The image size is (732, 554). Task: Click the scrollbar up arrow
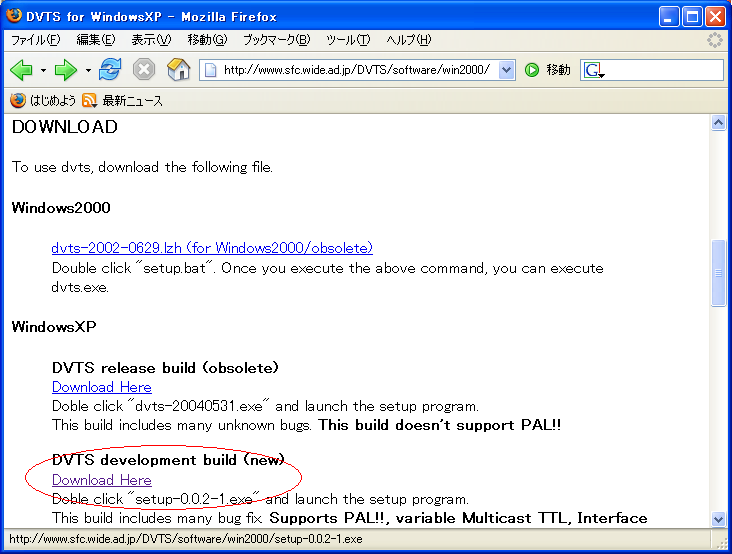coord(718,123)
